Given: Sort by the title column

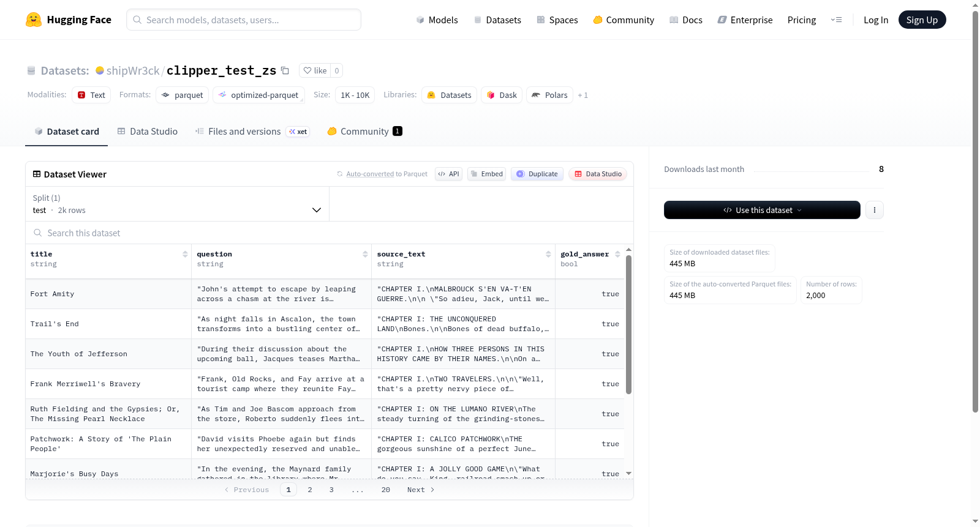Looking at the screenshot, I should 185,254.
